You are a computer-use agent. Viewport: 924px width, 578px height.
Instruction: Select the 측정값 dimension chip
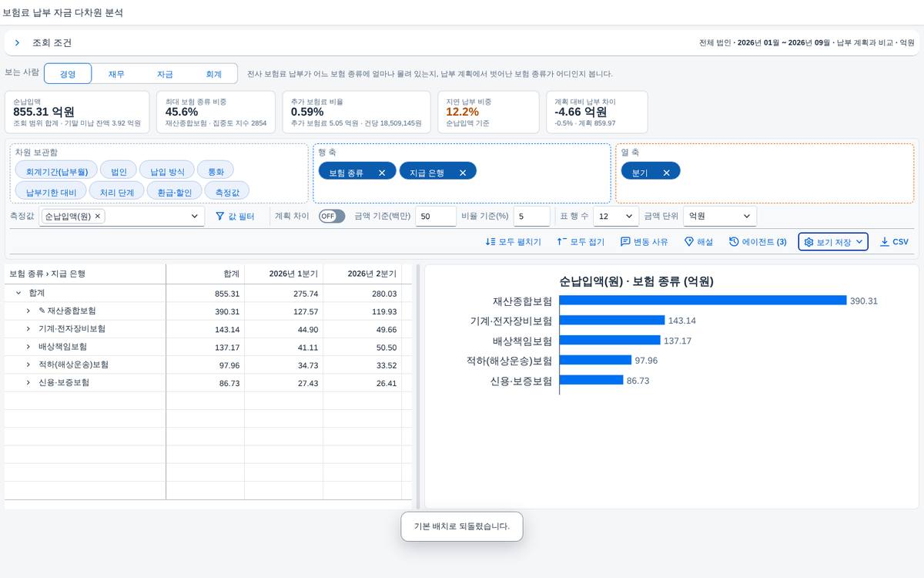pos(227,191)
